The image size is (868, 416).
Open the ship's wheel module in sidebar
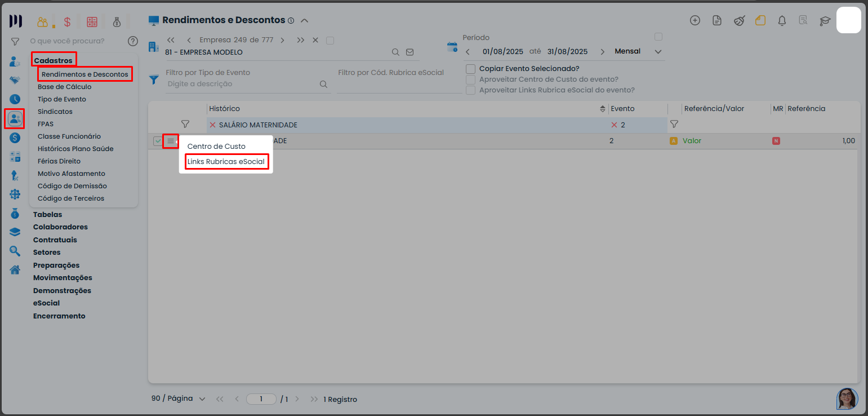15,194
